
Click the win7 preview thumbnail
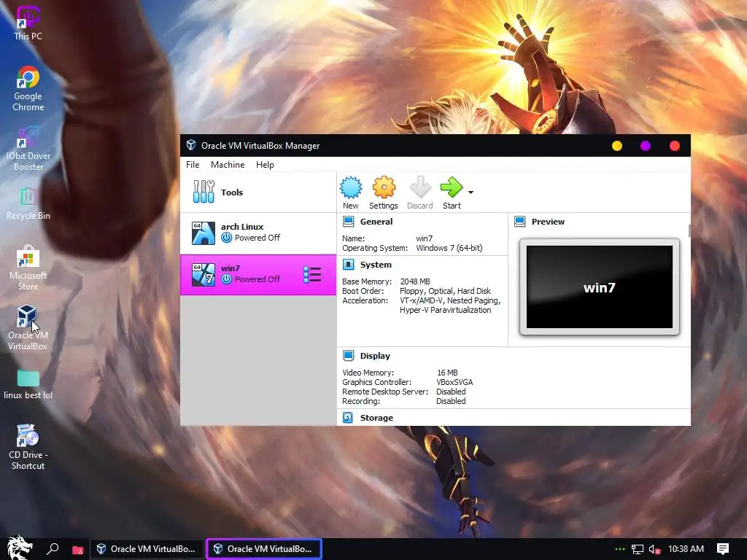600,287
